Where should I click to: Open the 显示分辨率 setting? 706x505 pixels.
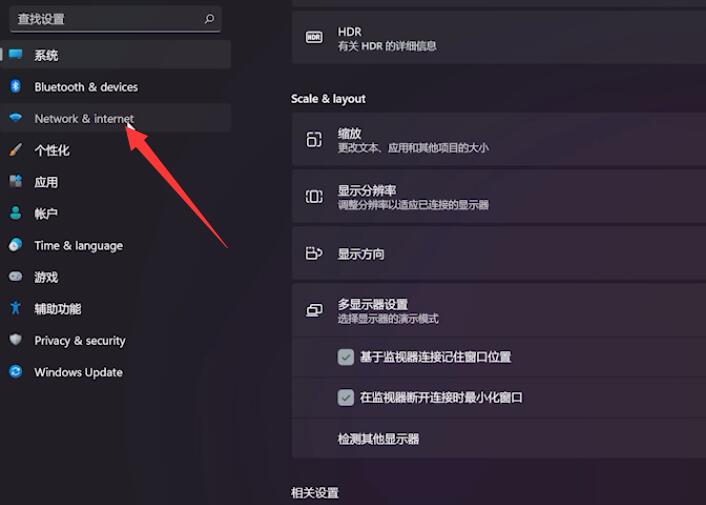[499, 197]
